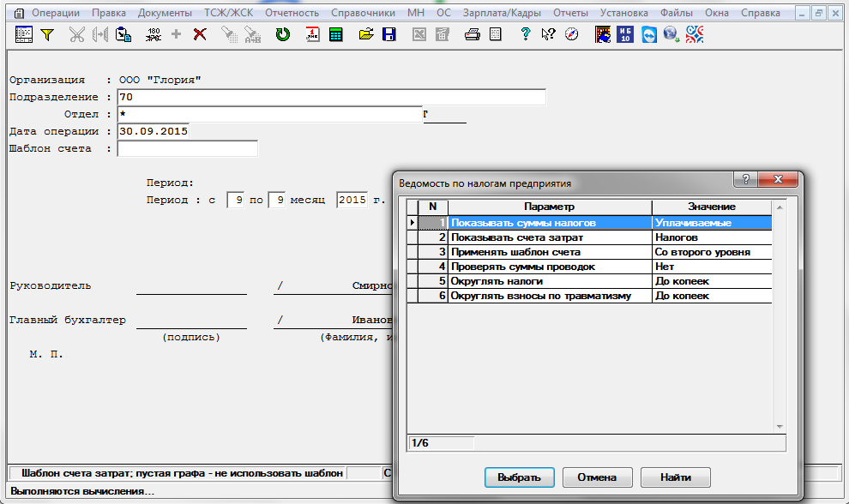Viewport: 849px width, 504px height.
Task: Click the year 2015 field
Action: (352, 200)
